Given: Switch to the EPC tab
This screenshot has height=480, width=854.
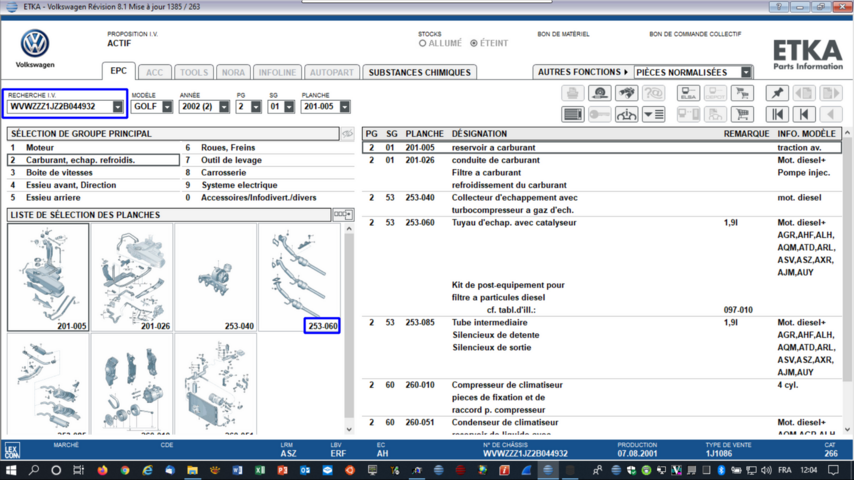Looking at the screenshot, I should coord(118,71).
